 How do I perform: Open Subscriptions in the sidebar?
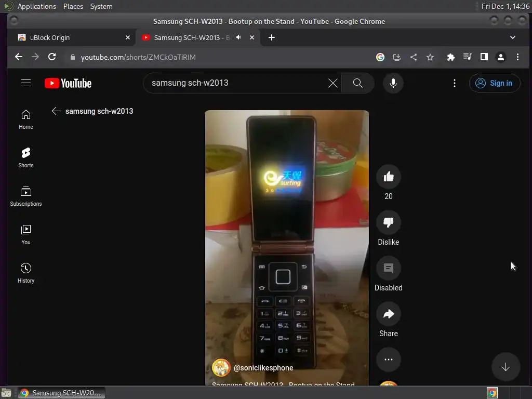[26, 196]
